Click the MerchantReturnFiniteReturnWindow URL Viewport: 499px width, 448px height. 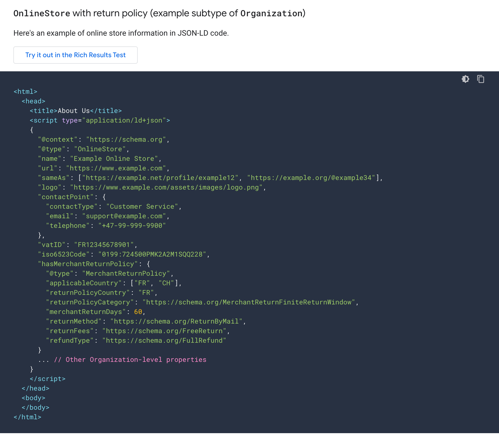pos(249,302)
